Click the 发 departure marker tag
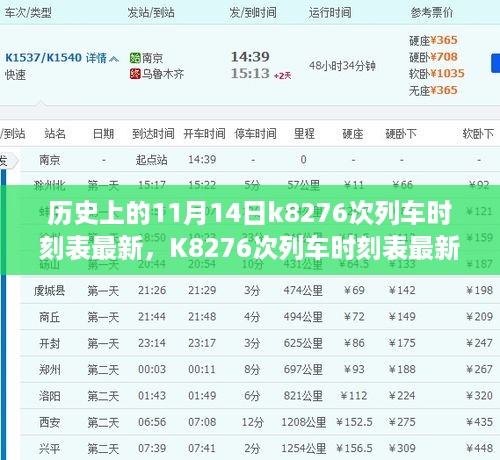 click(7, 161)
